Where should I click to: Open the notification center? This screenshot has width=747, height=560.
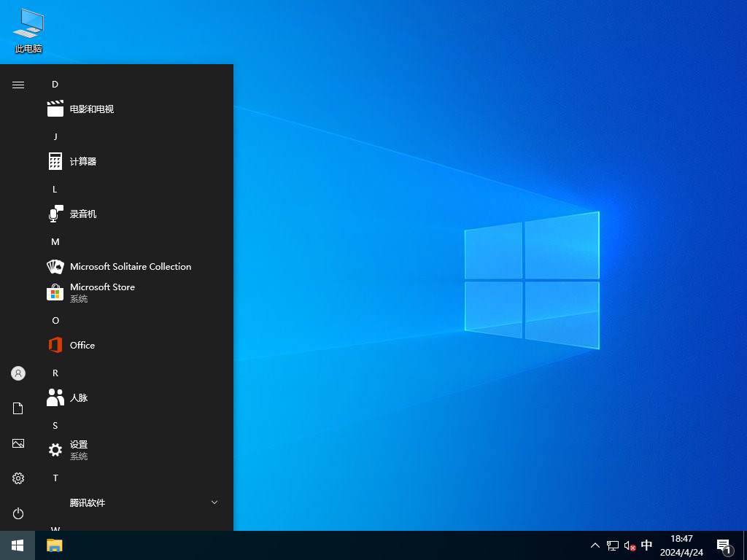coord(723,545)
